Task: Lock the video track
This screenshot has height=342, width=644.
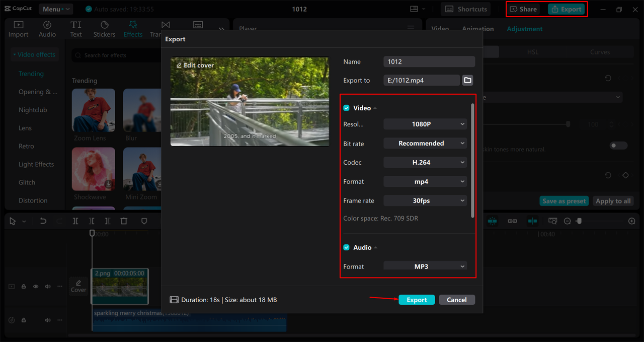Action: coord(24,287)
